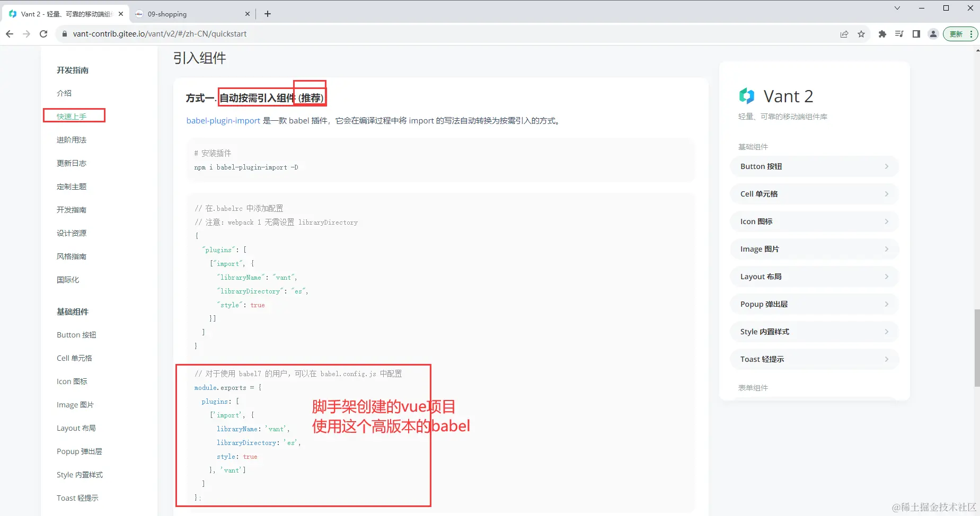Viewport: 980px width, 516px height.
Task: Open Toast 轻提示 in the left sidebar
Action: tap(77, 498)
